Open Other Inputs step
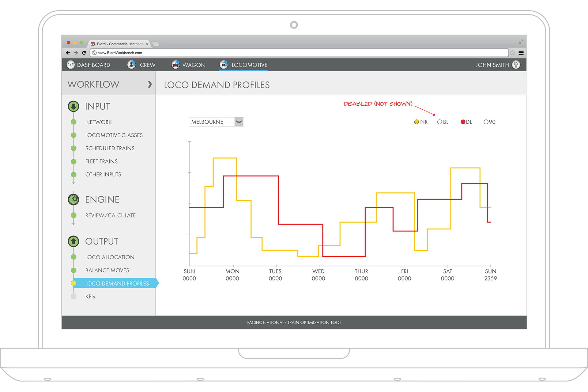 click(x=103, y=175)
